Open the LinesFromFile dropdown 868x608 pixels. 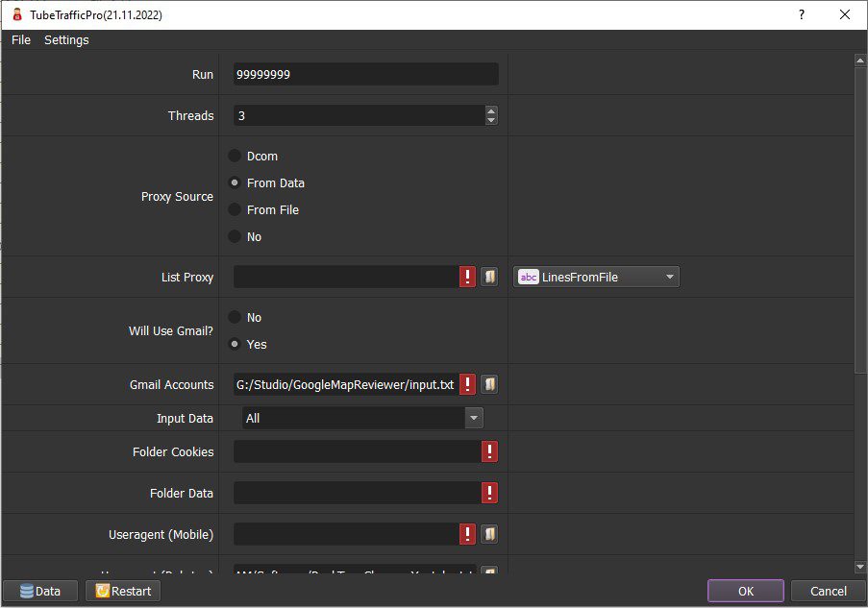(596, 277)
